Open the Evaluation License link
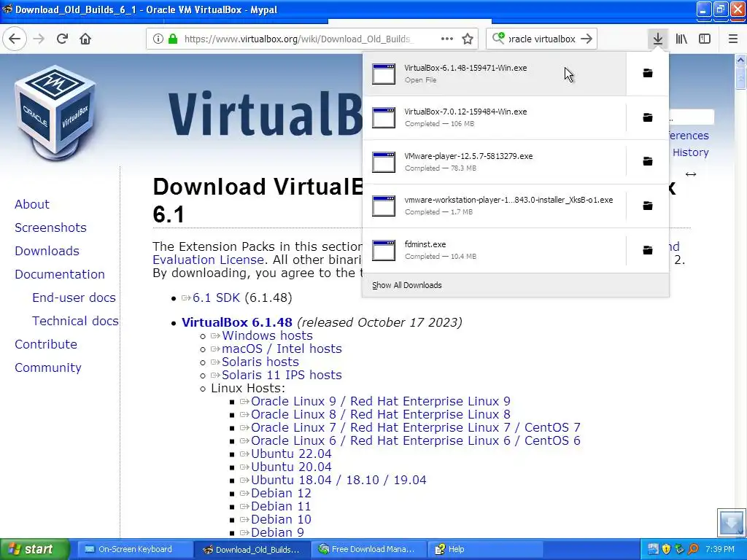 pyautogui.click(x=208, y=260)
